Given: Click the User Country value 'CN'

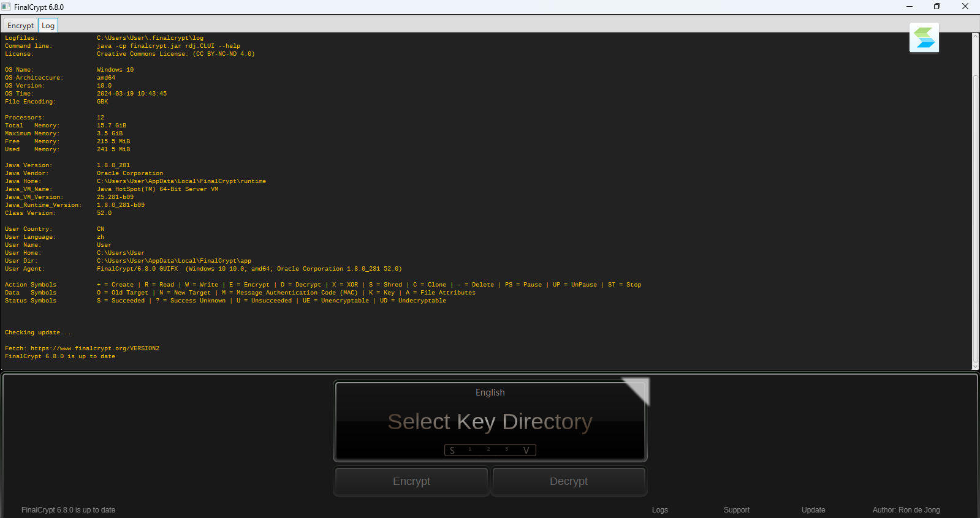Looking at the screenshot, I should (x=101, y=229).
